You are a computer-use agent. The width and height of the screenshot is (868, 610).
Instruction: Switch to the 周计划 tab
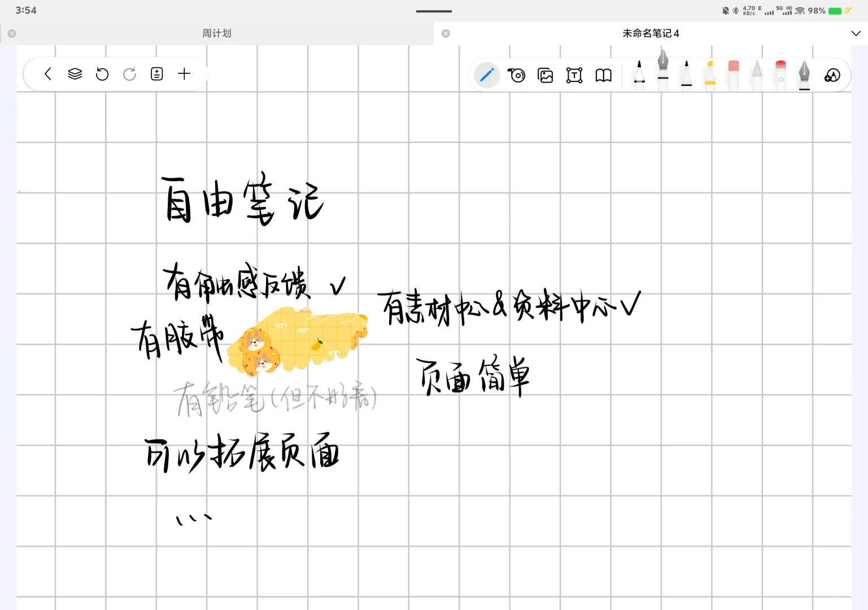tap(216, 33)
